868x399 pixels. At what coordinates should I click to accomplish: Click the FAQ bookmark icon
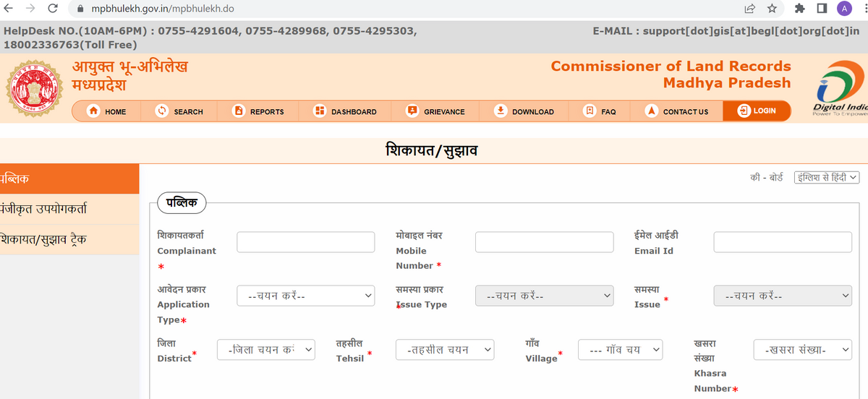(x=590, y=111)
